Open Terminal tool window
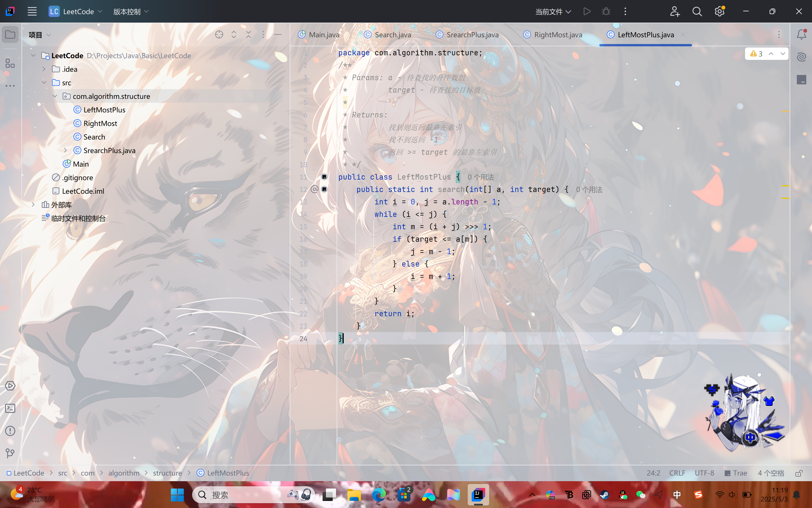Screen dimensions: 812x508 click(10, 408)
